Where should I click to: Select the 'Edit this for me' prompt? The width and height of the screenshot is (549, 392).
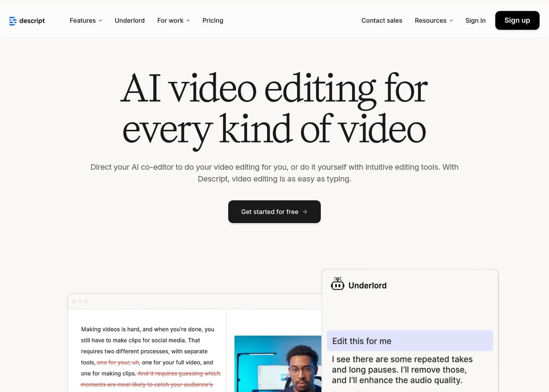[x=410, y=341]
